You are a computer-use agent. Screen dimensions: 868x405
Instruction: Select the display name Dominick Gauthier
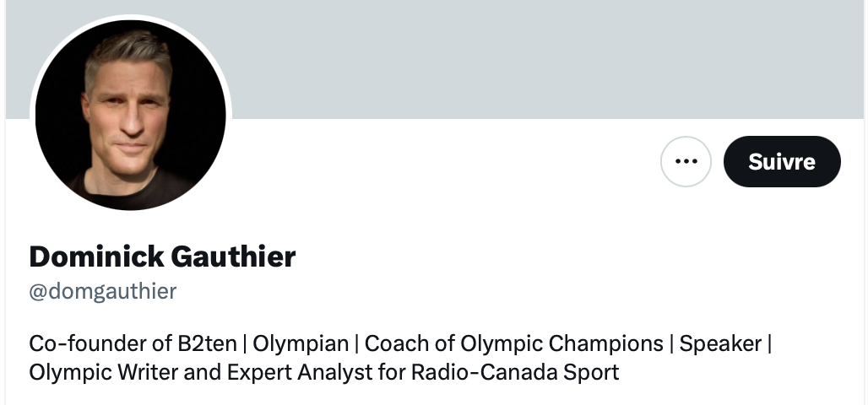click(162, 256)
